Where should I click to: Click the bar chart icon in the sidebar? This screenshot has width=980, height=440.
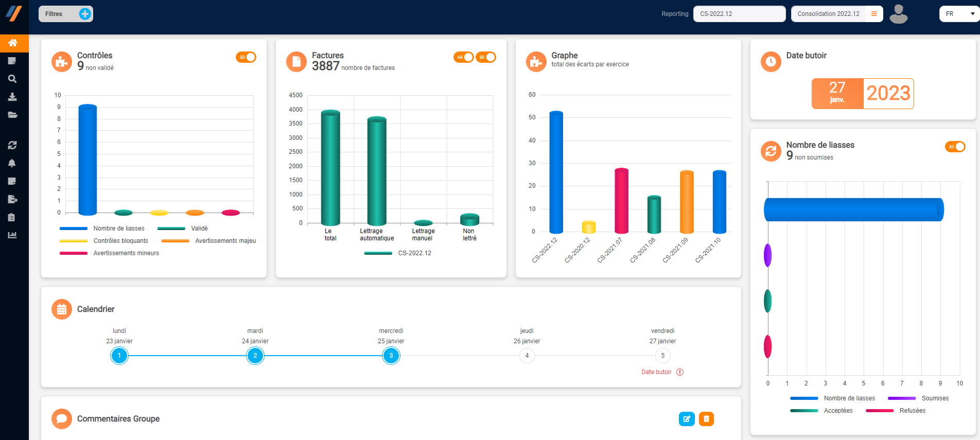click(x=12, y=235)
